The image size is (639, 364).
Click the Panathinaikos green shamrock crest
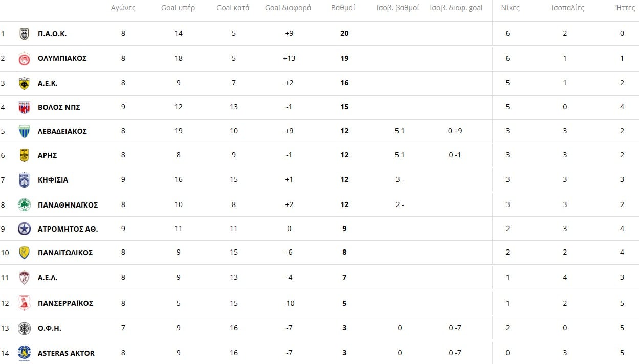[24, 205]
